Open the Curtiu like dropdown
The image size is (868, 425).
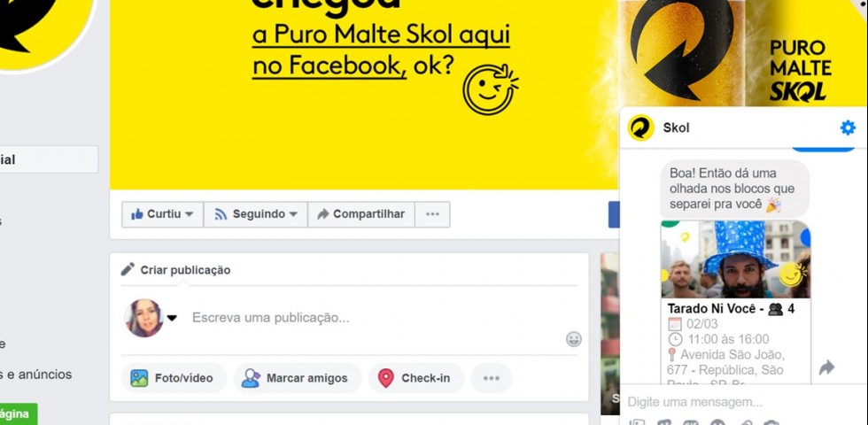pos(163,214)
